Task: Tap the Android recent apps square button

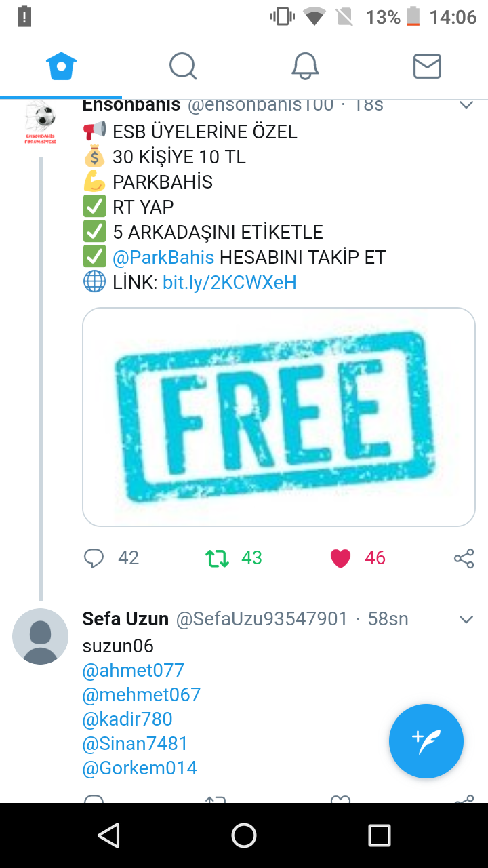Action: [380, 835]
